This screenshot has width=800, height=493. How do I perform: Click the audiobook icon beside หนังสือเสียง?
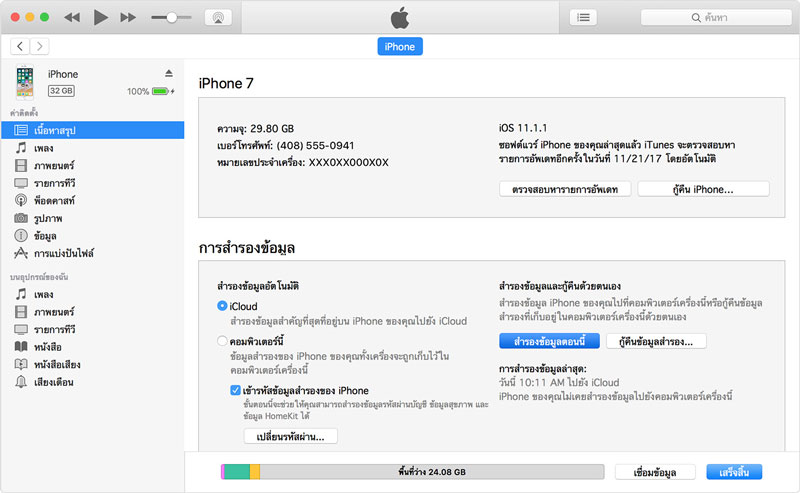(21, 364)
